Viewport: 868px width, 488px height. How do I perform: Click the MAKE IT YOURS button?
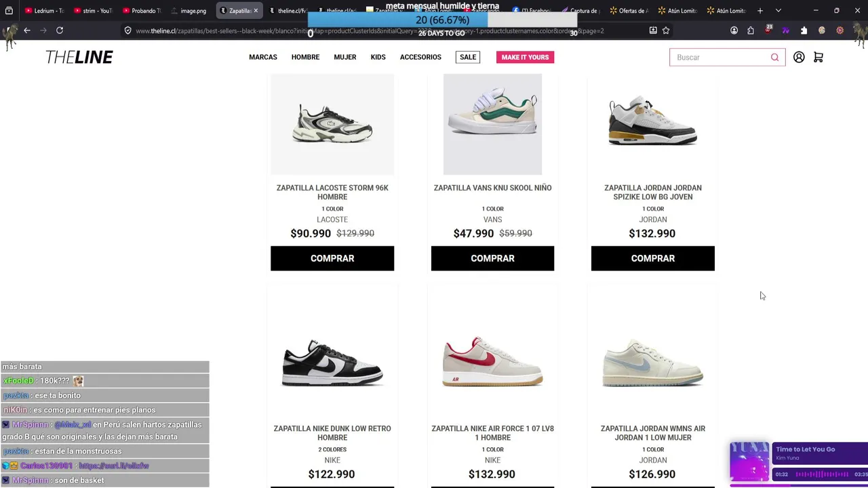point(525,58)
